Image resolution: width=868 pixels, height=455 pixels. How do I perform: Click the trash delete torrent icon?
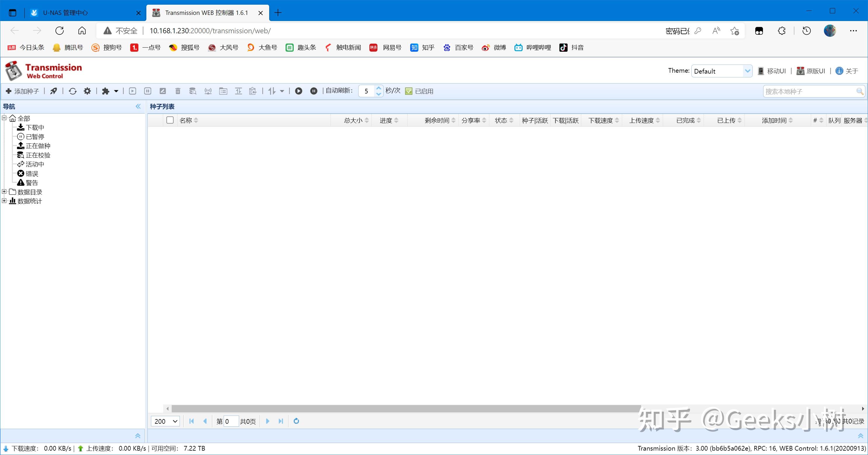click(178, 91)
